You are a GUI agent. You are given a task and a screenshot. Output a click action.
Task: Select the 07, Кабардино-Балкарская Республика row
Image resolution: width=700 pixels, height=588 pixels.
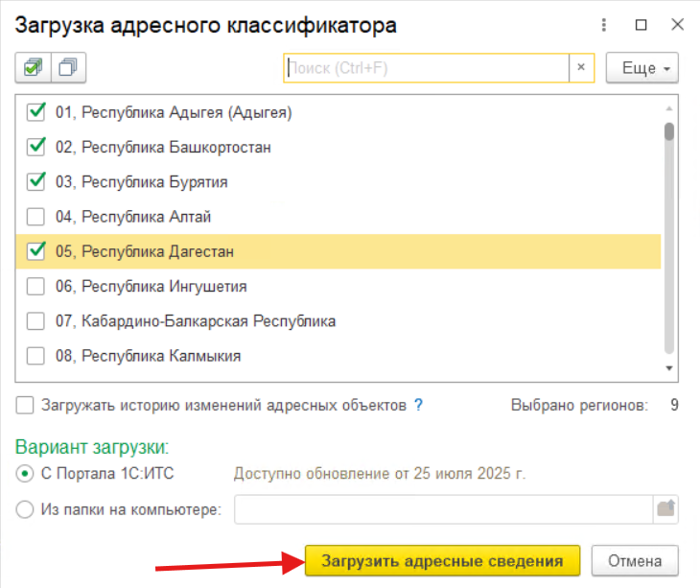pyautogui.click(x=338, y=321)
